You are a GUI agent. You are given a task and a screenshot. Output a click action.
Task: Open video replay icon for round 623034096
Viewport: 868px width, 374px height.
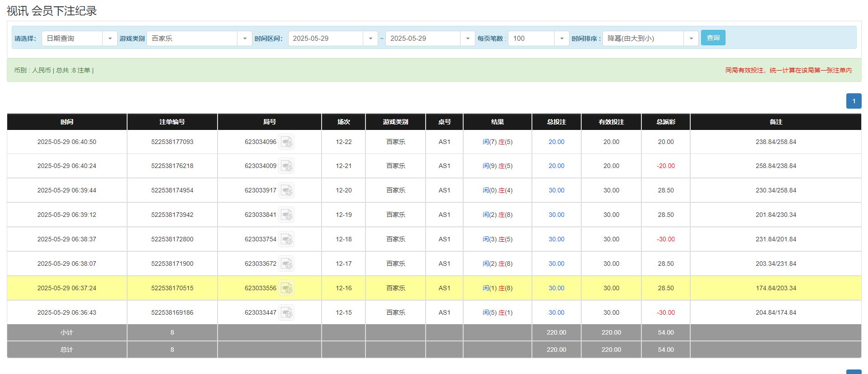tap(286, 142)
